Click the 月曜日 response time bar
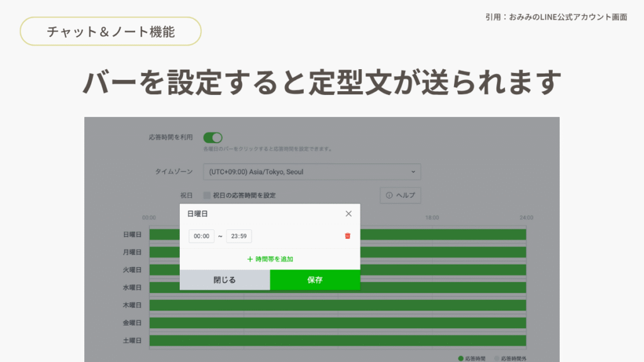644x362 pixels. click(x=440, y=252)
